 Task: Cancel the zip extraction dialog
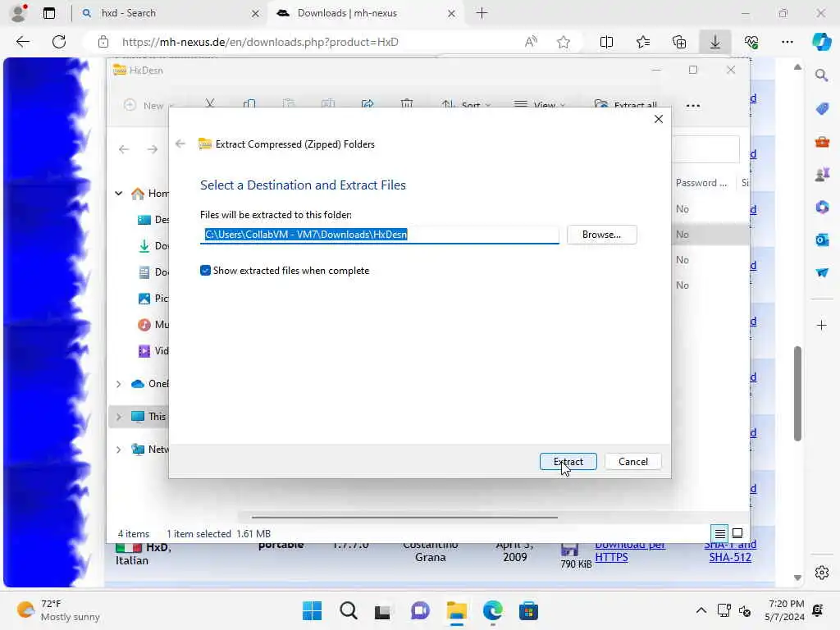pos(632,461)
